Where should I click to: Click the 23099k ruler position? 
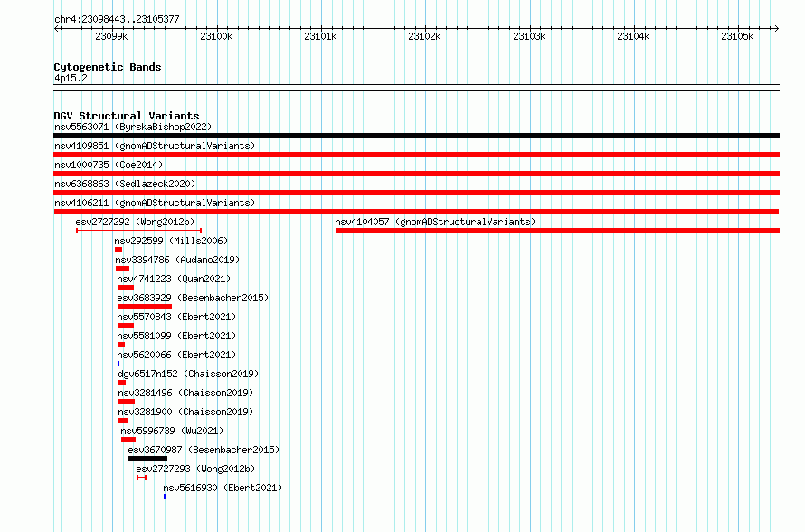111,36
